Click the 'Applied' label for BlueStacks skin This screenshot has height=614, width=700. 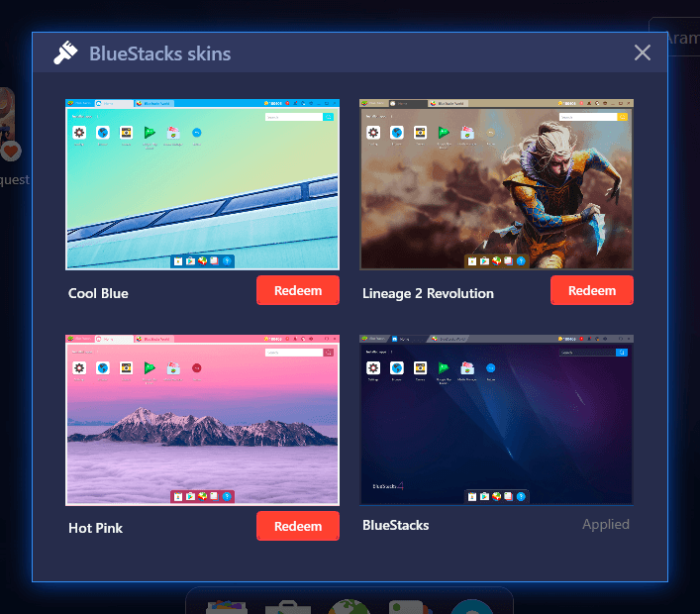point(606,524)
